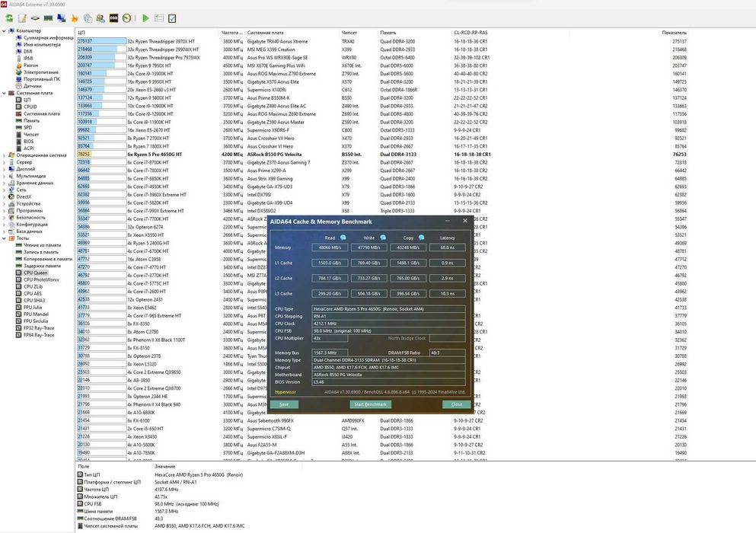
Task: Expand the Операционная система tree node
Action: [x=5, y=155]
